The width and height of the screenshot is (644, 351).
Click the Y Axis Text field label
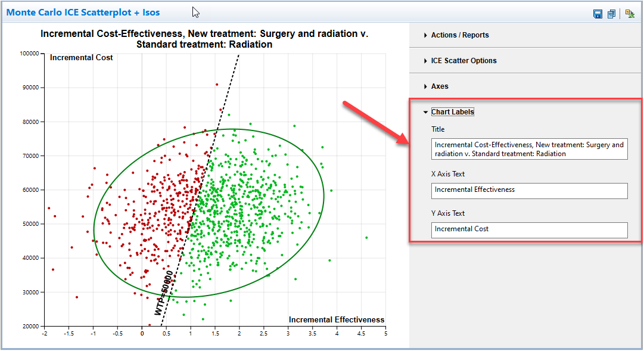[448, 213]
